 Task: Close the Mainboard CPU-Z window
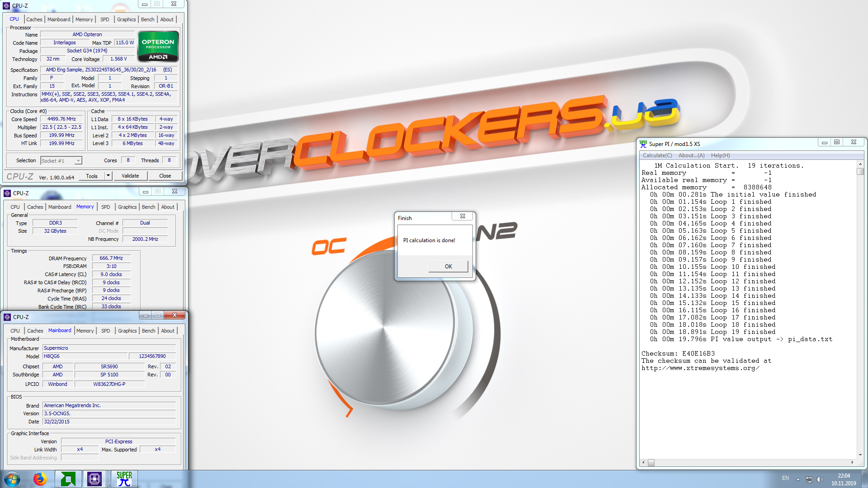pos(175,315)
